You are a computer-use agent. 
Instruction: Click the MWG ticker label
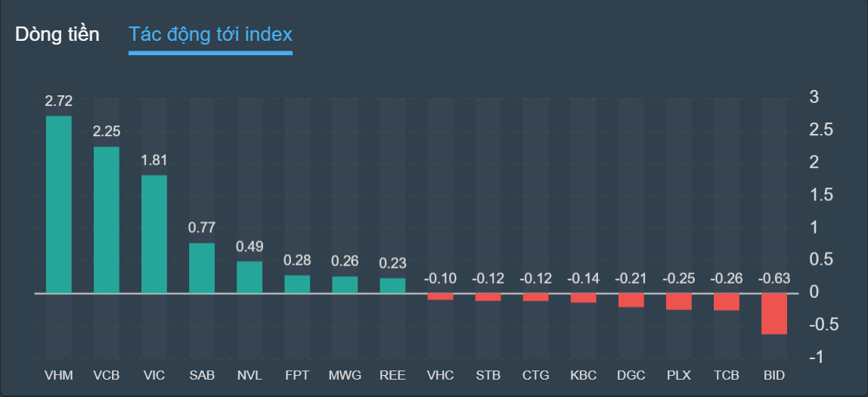pyautogui.click(x=345, y=375)
